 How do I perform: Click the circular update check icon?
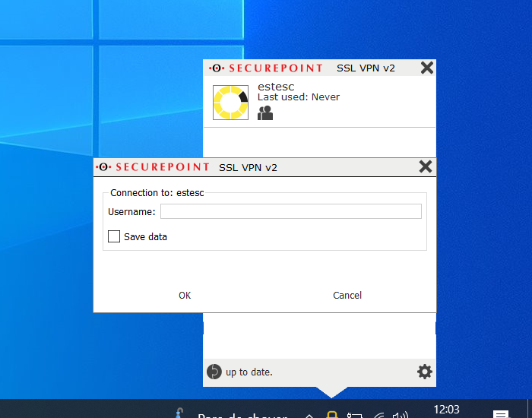[214, 372]
